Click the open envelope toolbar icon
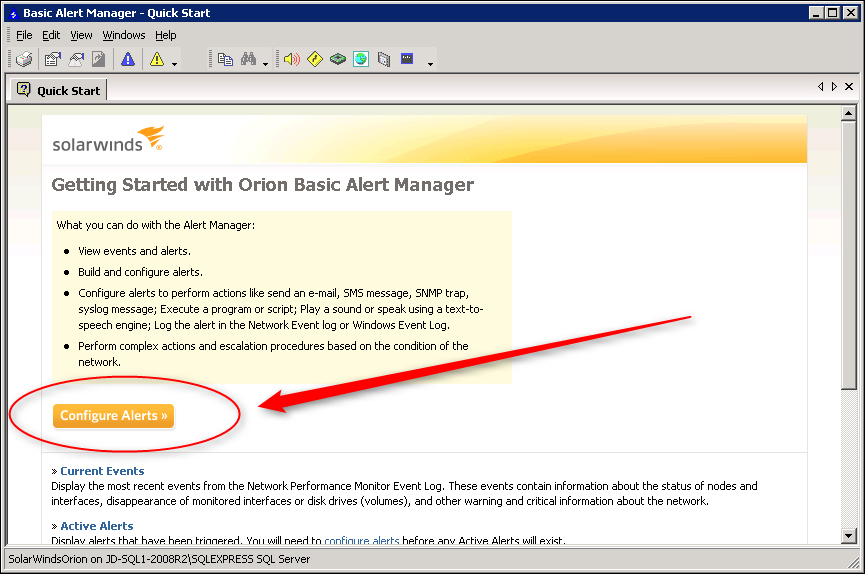 (x=76, y=59)
